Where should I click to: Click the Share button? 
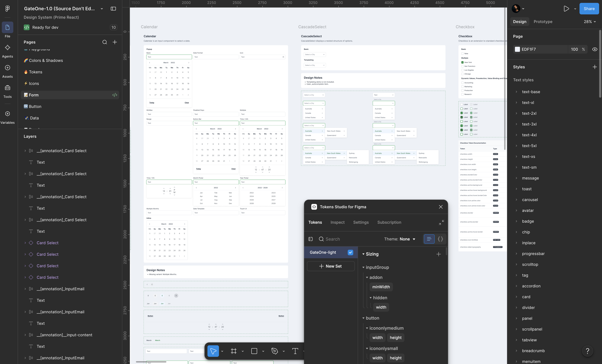coord(589,9)
